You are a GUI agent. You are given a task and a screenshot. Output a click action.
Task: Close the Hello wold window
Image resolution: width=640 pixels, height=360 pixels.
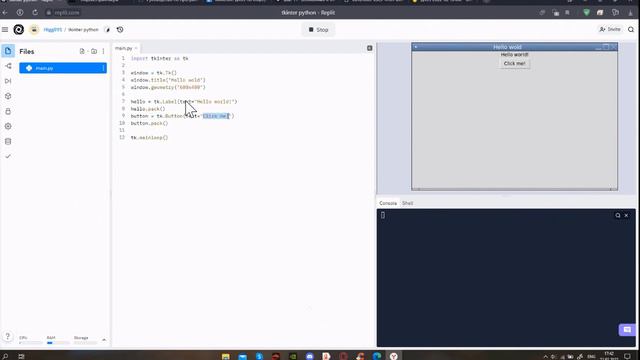(613, 47)
